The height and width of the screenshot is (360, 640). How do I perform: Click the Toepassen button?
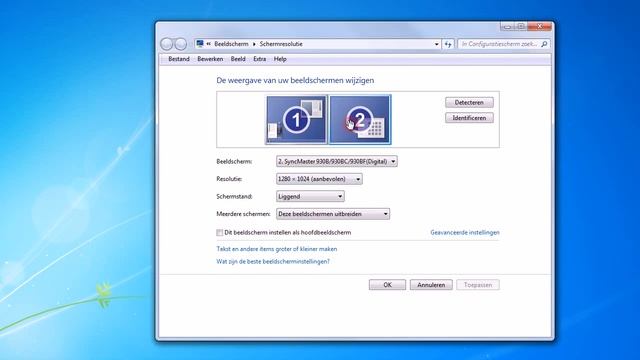(478, 285)
